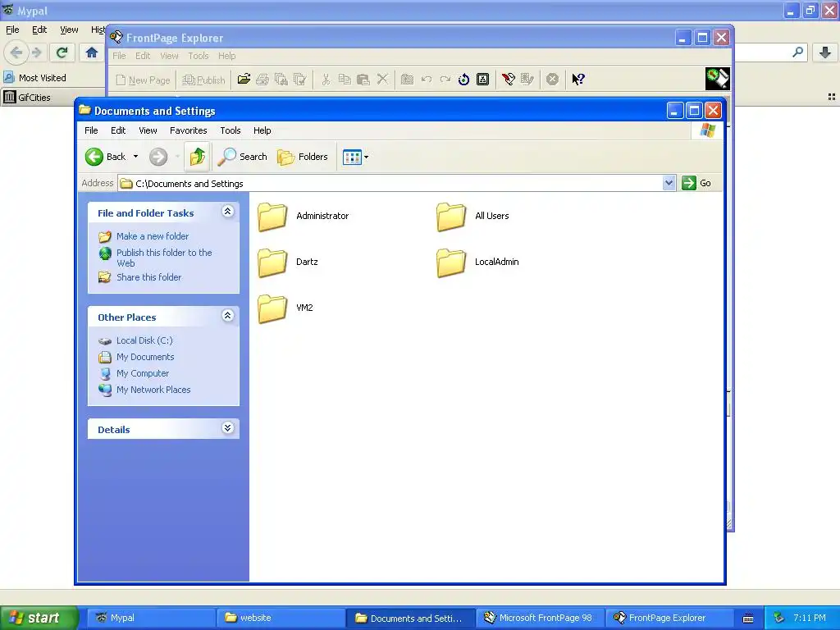Open the Edit menu in Mypal
The width and height of the screenshot is (840, 630).
[x=39, y=30]
